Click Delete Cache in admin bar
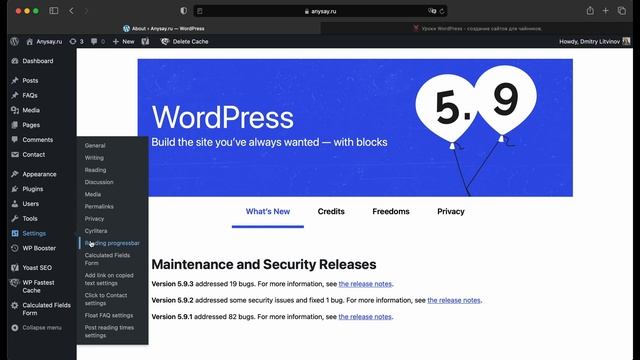Viewport: 640px width, 360px height. click(184, 41)
